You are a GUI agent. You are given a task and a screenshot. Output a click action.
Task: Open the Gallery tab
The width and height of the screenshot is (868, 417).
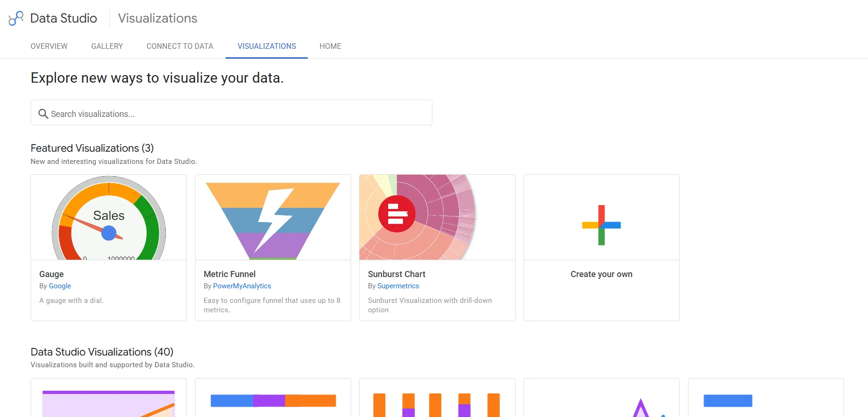107,46
